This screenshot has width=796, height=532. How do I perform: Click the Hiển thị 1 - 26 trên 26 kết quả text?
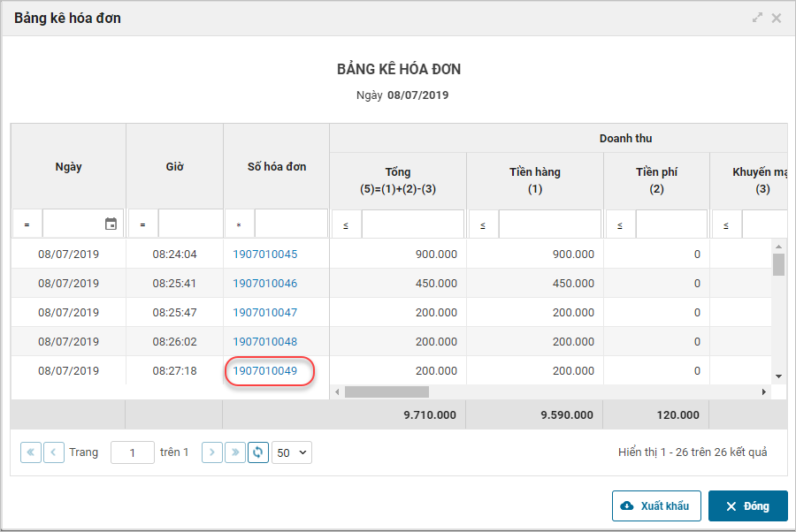pos(693,452)
